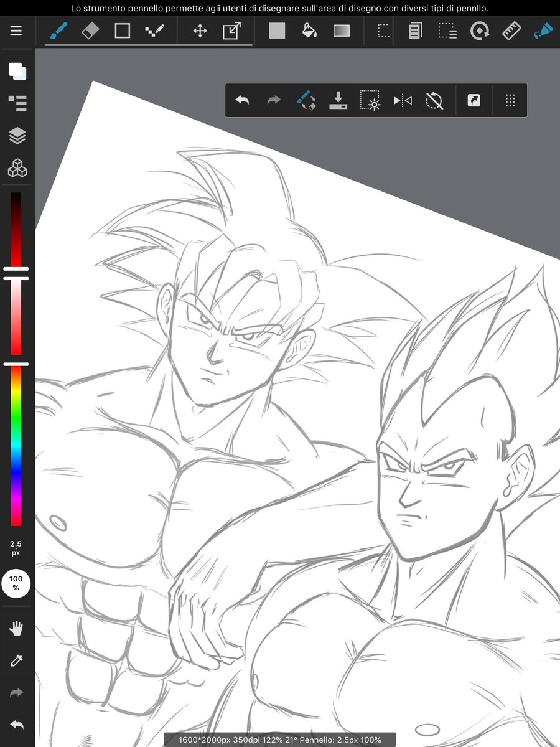The width and height of the screenshot is (560, 747).
Task: Select the Bucket fill tool
Action: [309, 31]
